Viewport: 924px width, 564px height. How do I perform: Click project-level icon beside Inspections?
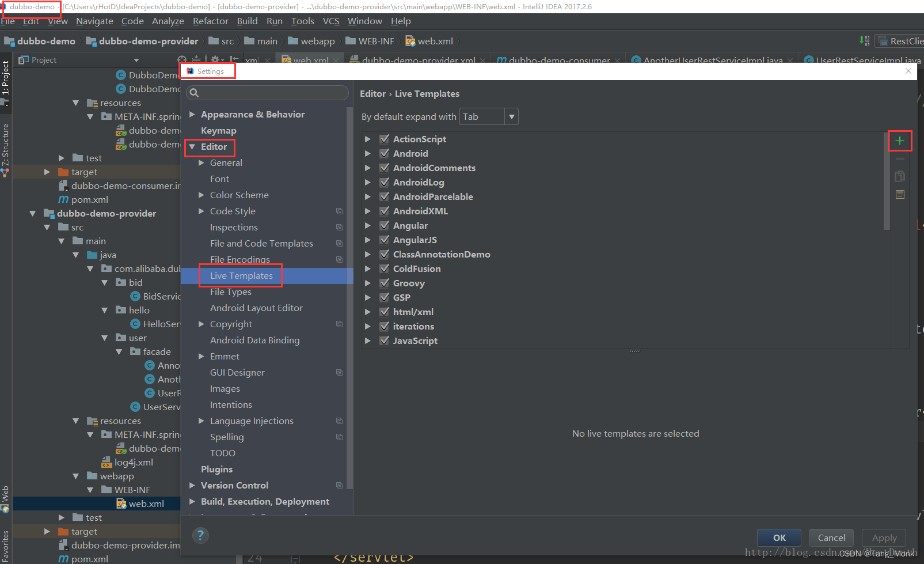[x=339, y=228]
